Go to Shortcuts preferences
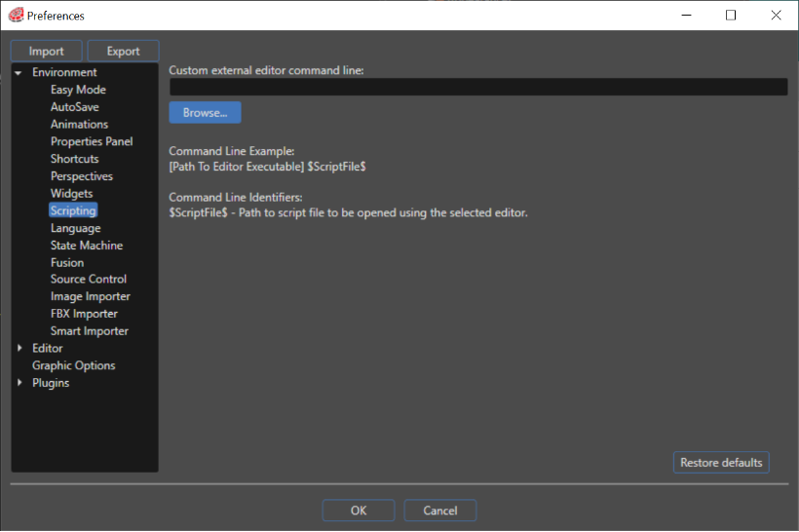Viewport: 799px width, 532px height. [x=74, y=159]
